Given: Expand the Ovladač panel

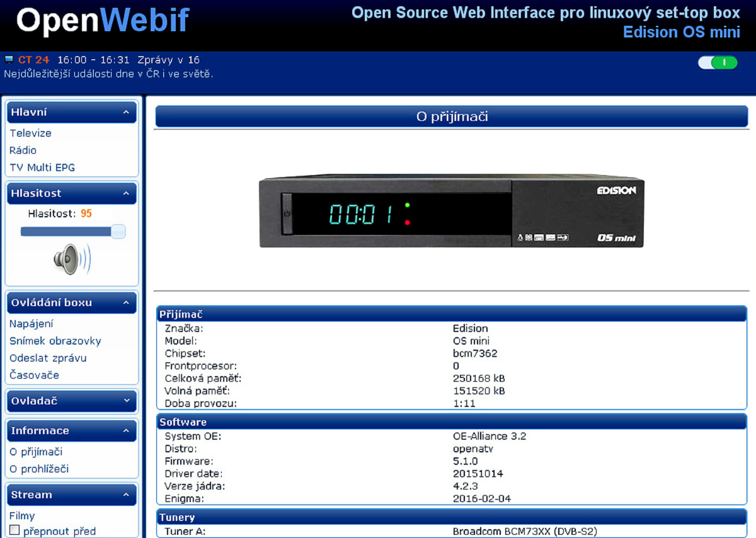Looking at the screenshot, I should click(126, 401).
